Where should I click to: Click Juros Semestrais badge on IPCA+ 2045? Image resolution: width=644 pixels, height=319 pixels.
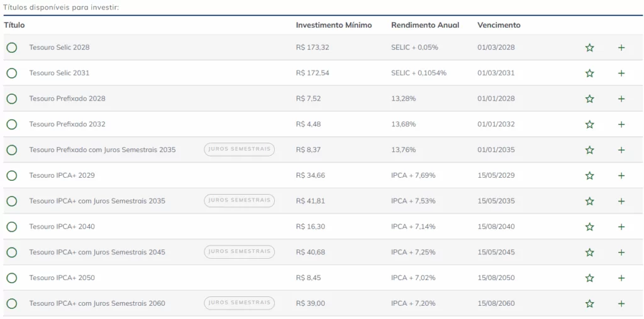click(x=240, y=252)
